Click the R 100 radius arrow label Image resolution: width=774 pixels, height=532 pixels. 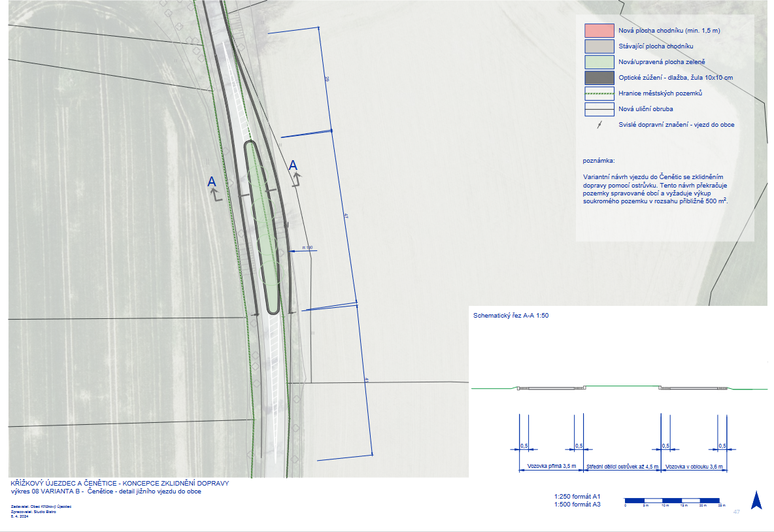click(306, 248)
